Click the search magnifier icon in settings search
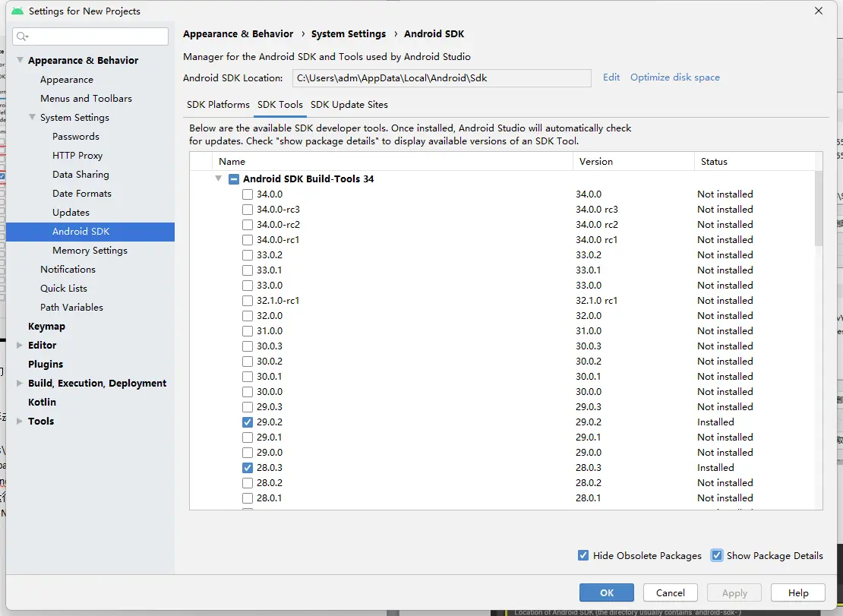 click(22, 36)
